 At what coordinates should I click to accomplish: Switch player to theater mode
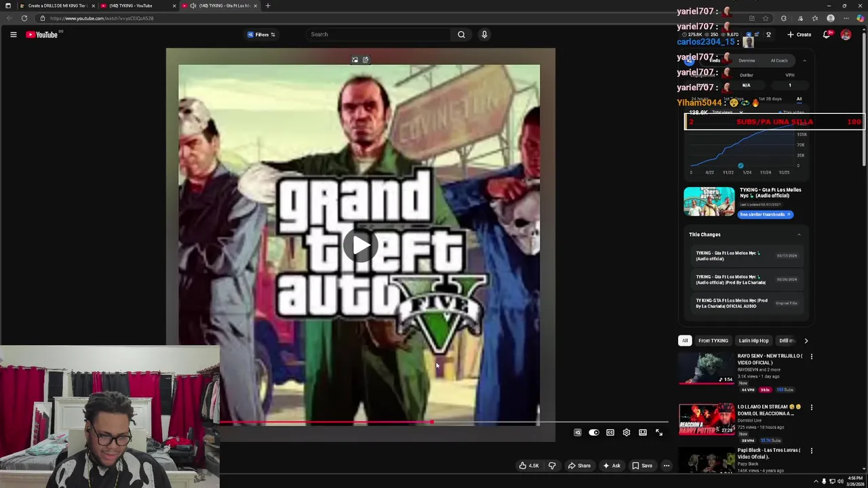[x=643, y=432]
